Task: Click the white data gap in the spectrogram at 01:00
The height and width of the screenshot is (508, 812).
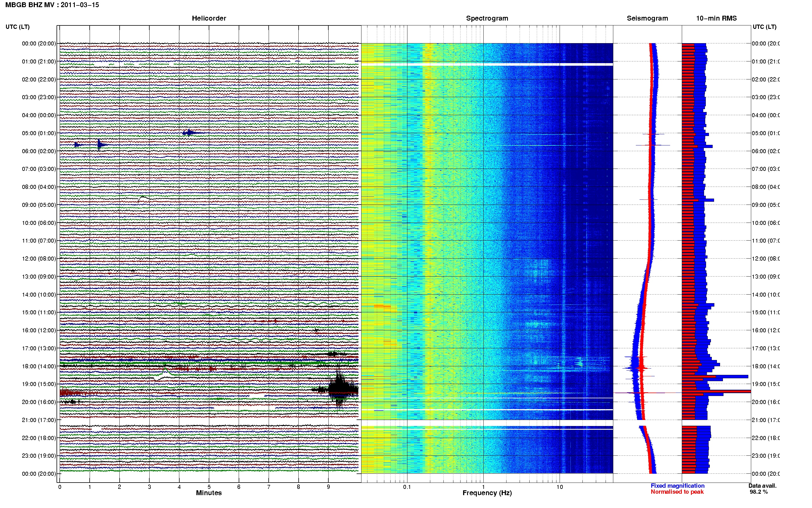Action: [487, 64]
